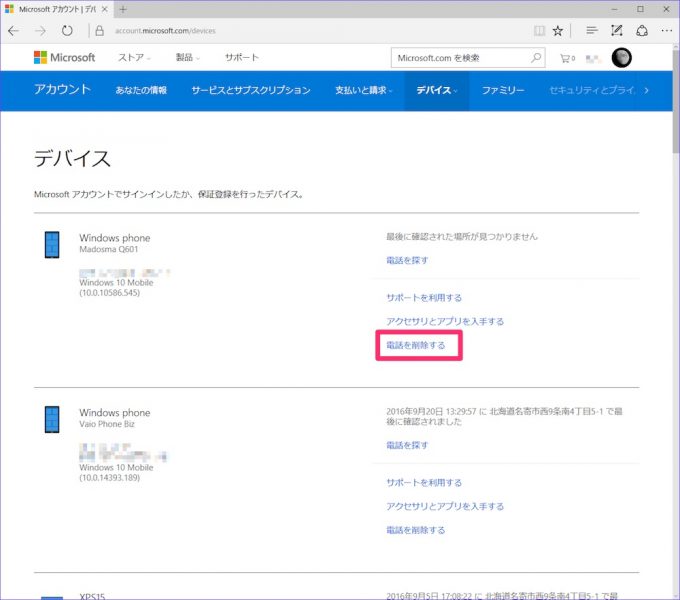680x600 pixels.
Task: Open the サポート menu item
Action: pyautogui.click(x=242, y=58)
